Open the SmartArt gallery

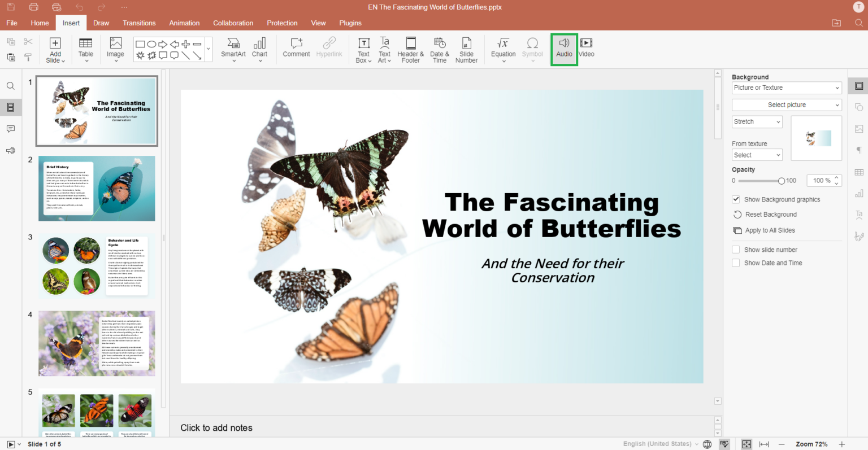(233, 47)
